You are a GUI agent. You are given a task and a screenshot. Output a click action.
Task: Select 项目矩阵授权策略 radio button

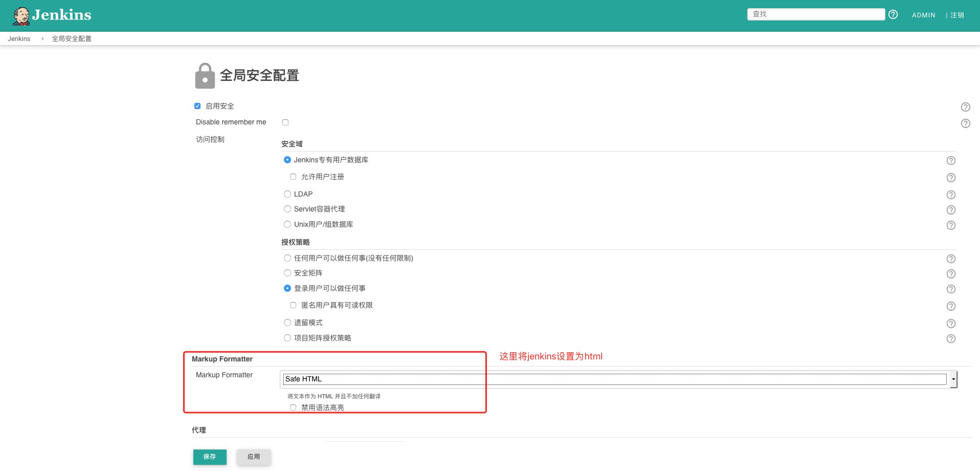287,338
